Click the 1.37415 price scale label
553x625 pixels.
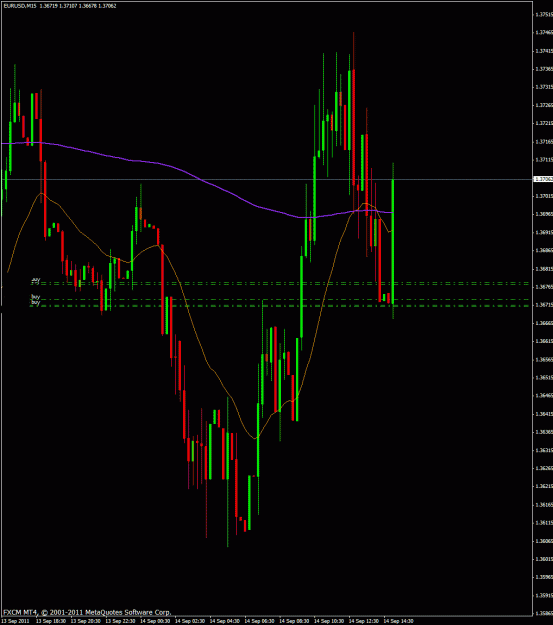[x=544, y=51]
